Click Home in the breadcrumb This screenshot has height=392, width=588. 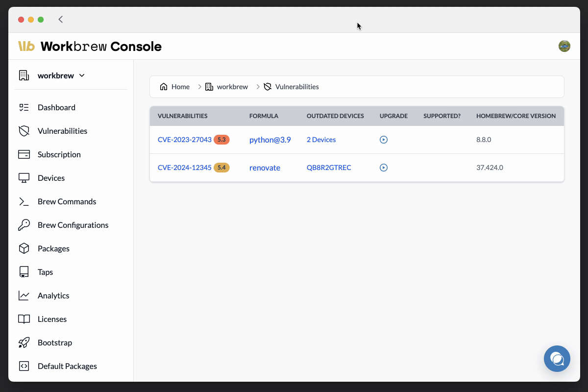[180, 87]
